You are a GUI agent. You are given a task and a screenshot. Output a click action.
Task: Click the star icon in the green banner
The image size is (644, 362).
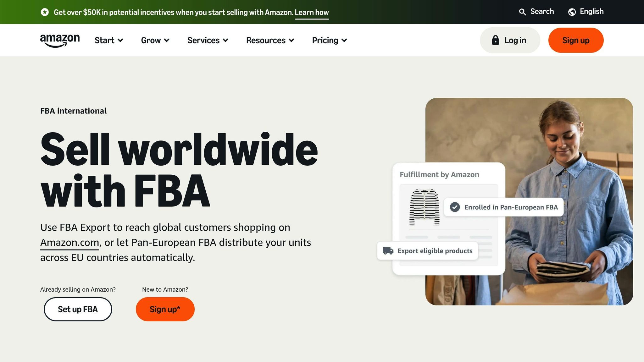click(x=45, y=12)
